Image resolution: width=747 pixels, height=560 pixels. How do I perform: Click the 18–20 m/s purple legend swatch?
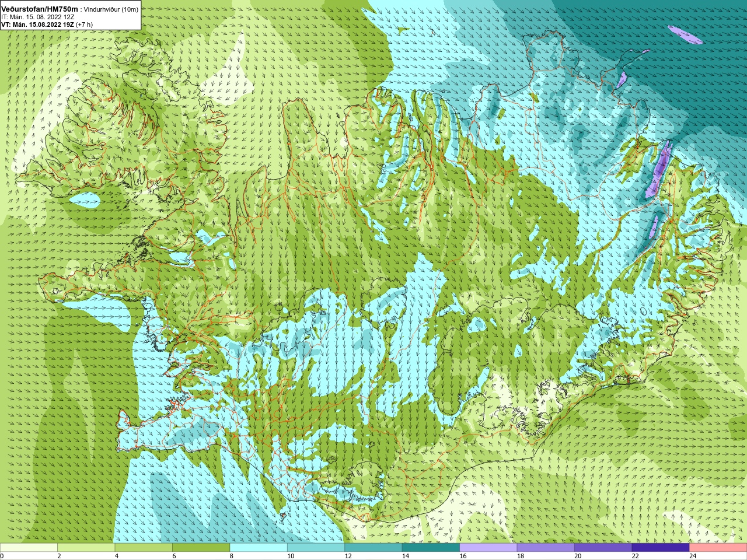coord(546,548)
